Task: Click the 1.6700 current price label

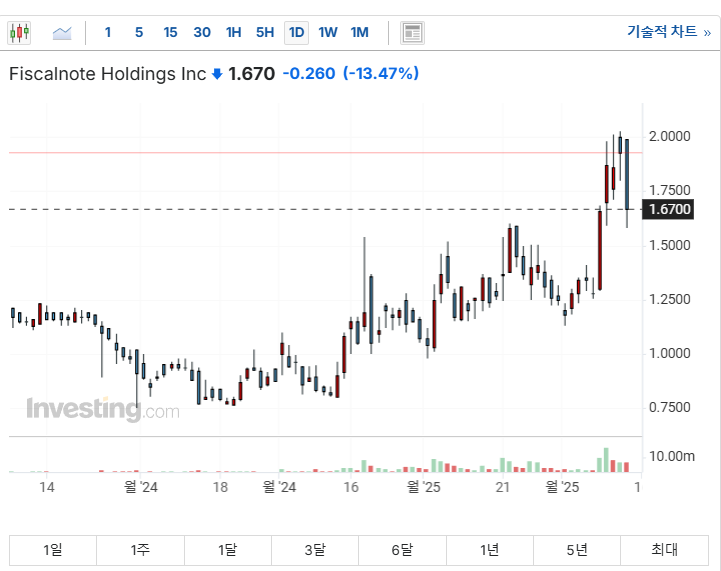Action: (668, 210)
